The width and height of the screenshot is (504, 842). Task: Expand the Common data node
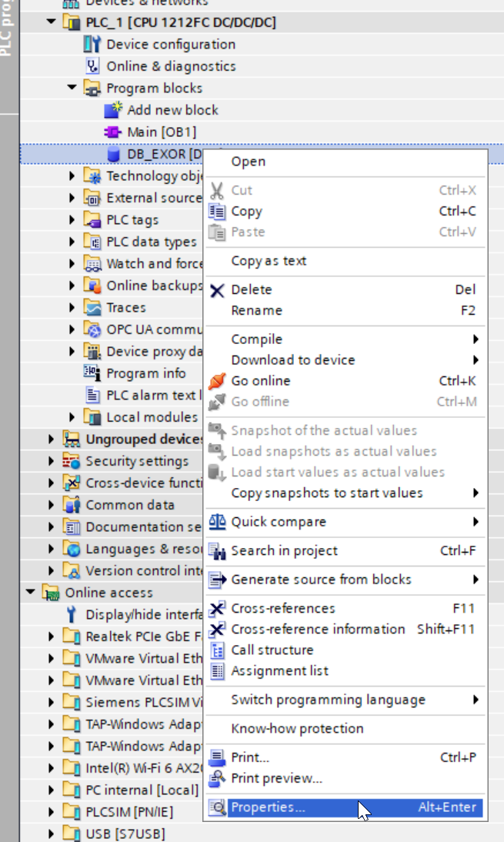(51, 505)
